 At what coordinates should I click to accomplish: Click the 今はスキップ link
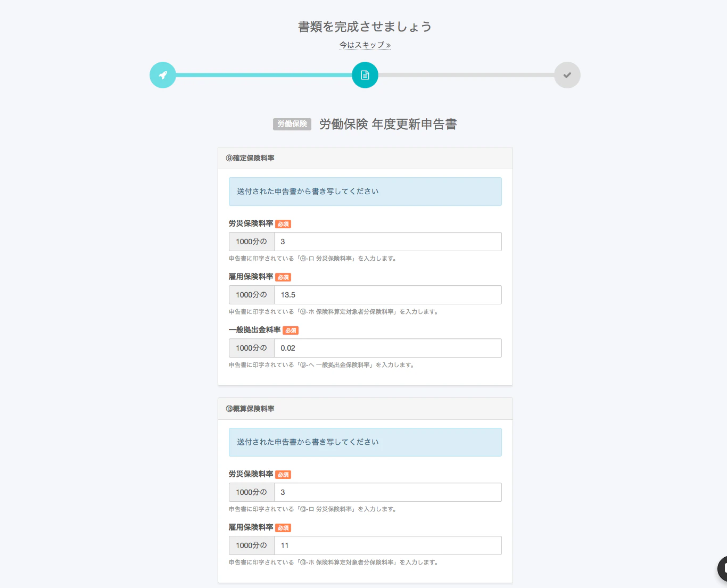tap(365, 45)
